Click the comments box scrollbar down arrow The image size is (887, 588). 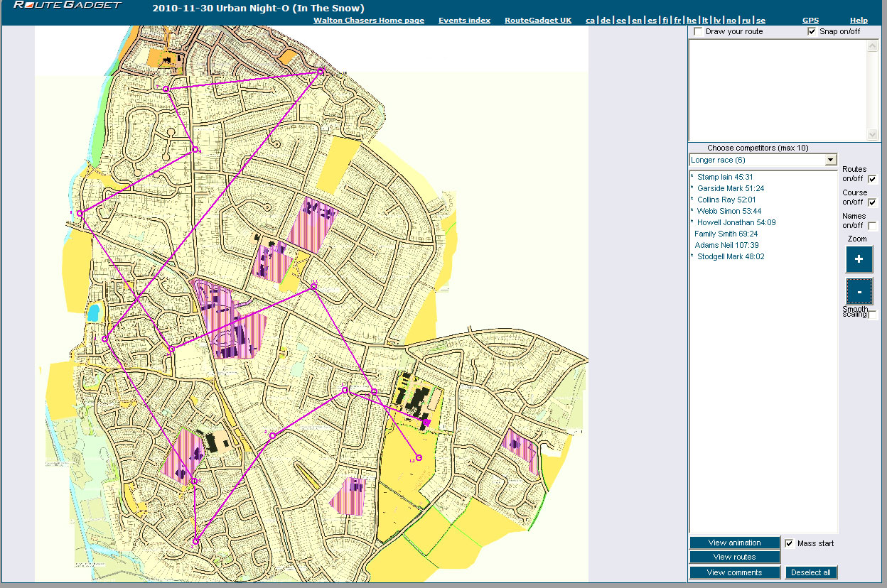(873, 135)
